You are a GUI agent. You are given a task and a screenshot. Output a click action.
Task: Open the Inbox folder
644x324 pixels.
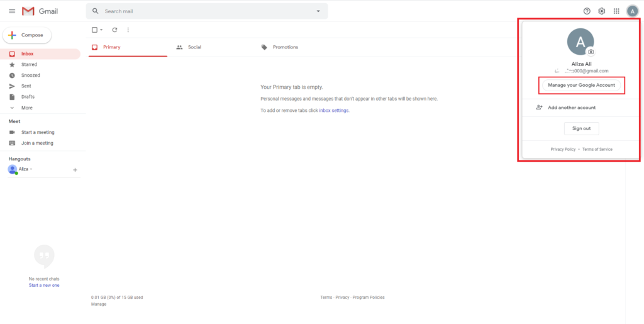point(40,54)
